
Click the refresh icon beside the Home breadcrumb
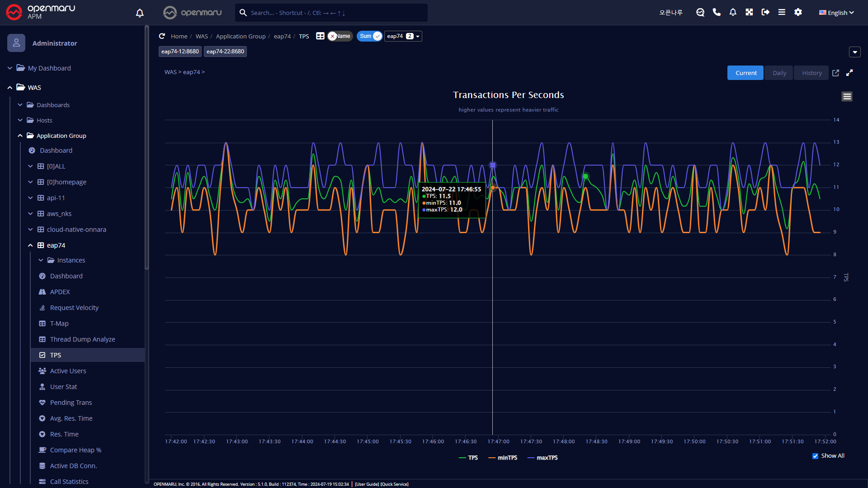(x=162, y=36)
